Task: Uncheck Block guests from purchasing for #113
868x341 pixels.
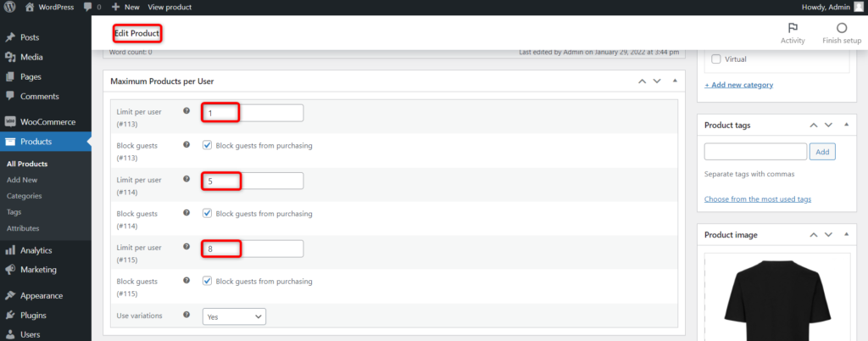Action: pyautogui.click(x=208, y=146)
